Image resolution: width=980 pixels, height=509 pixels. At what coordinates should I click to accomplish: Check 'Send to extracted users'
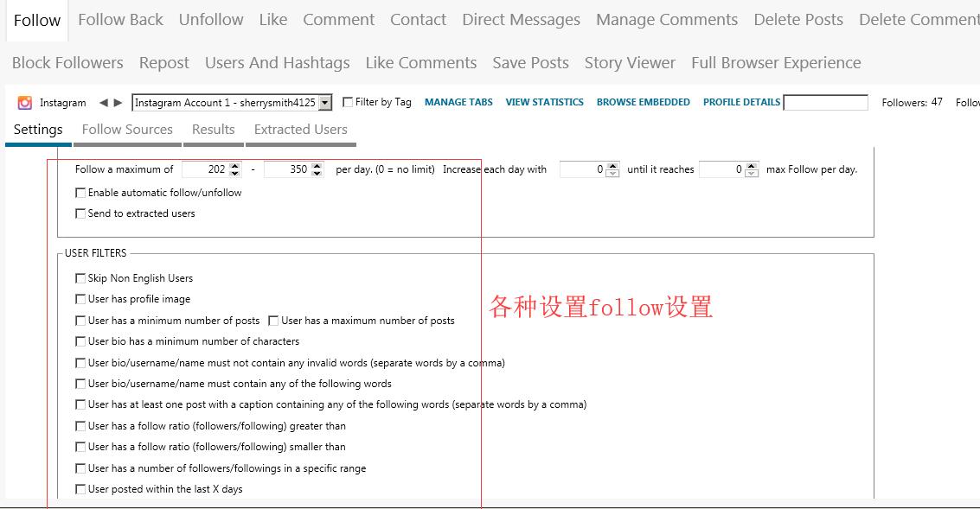click(x=80, y=213)
